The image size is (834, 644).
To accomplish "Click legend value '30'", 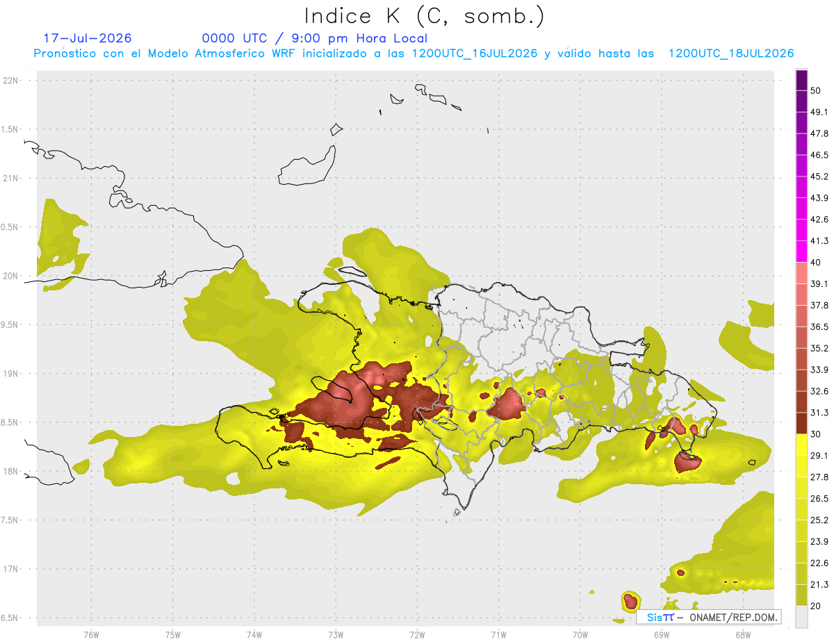I will pyautogui.click(x=816, y=434).
